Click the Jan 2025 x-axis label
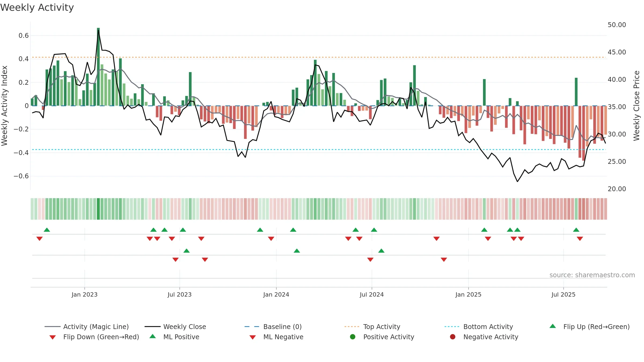The image size is (644, 362). (468, 294)
